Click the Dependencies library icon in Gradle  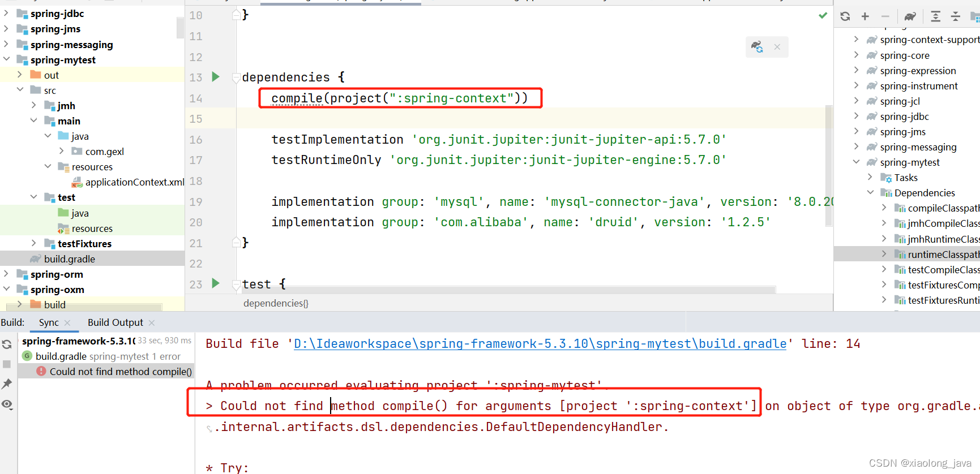[x=886, y=193]
